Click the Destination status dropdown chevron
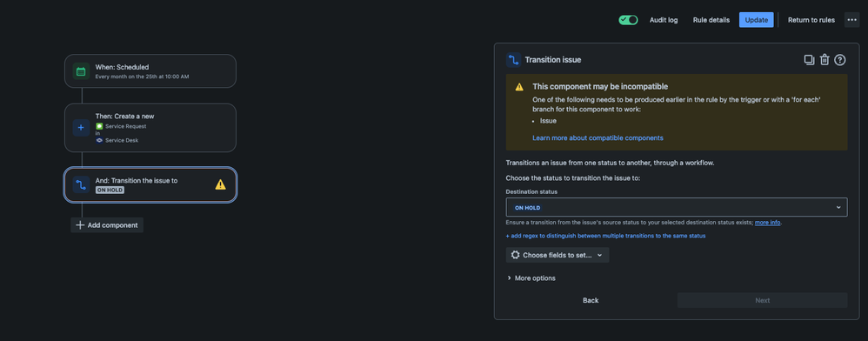The image size is (868, 341). pos(838,207)
